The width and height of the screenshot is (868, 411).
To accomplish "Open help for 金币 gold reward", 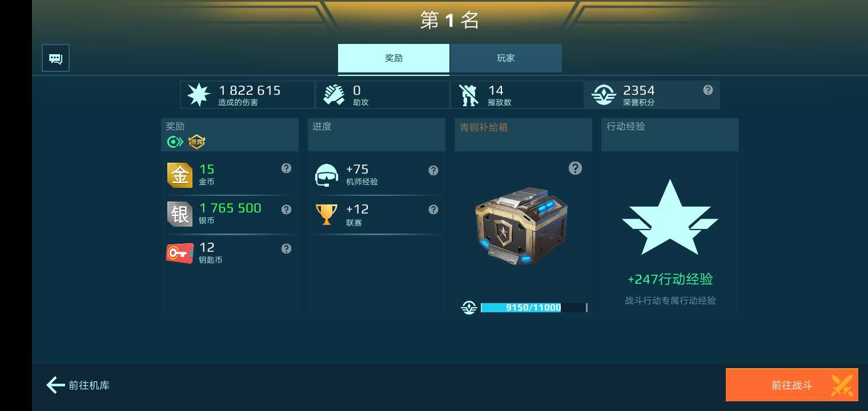I will 287,168.
